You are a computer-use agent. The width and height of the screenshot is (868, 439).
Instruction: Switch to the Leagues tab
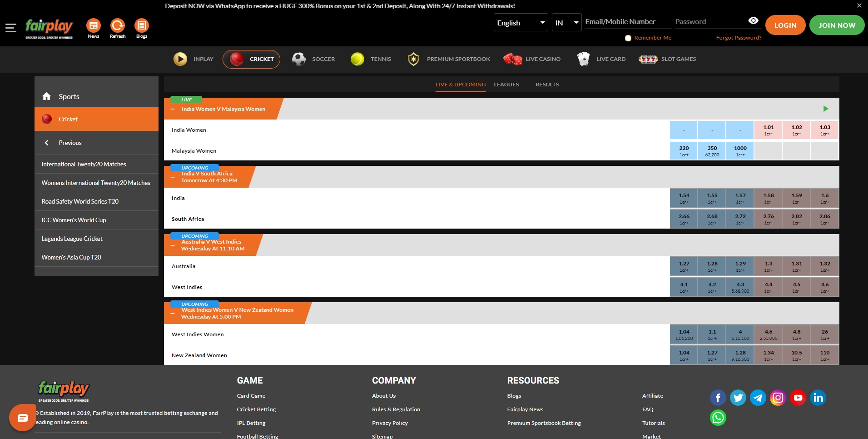pos(506,85)
